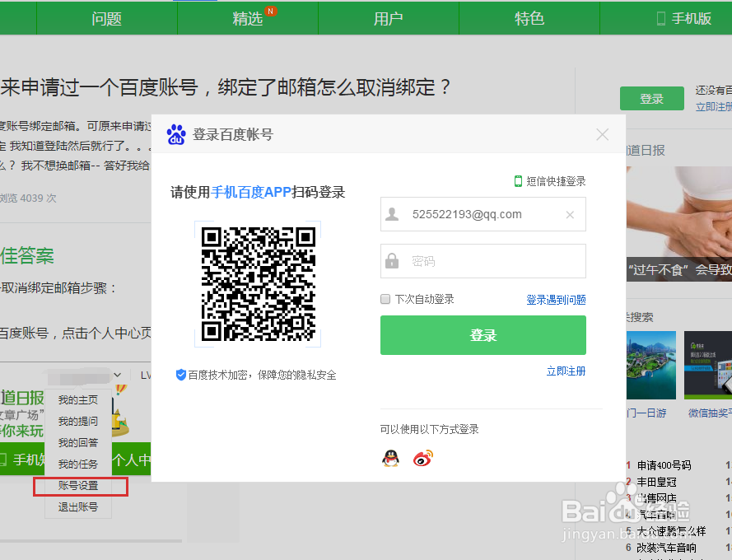The image size is (732, 560).
Task: Open the 短信快捷登录 link
Action: coord(556,181)
